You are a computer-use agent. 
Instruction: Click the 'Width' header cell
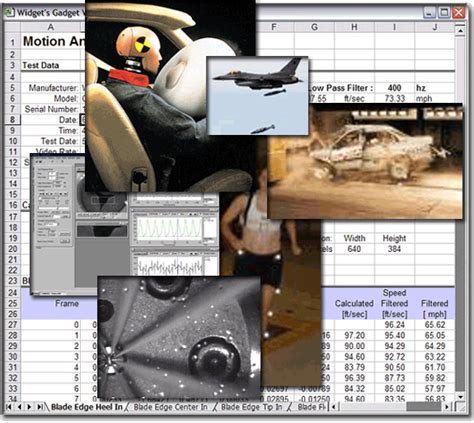(354, 238)
